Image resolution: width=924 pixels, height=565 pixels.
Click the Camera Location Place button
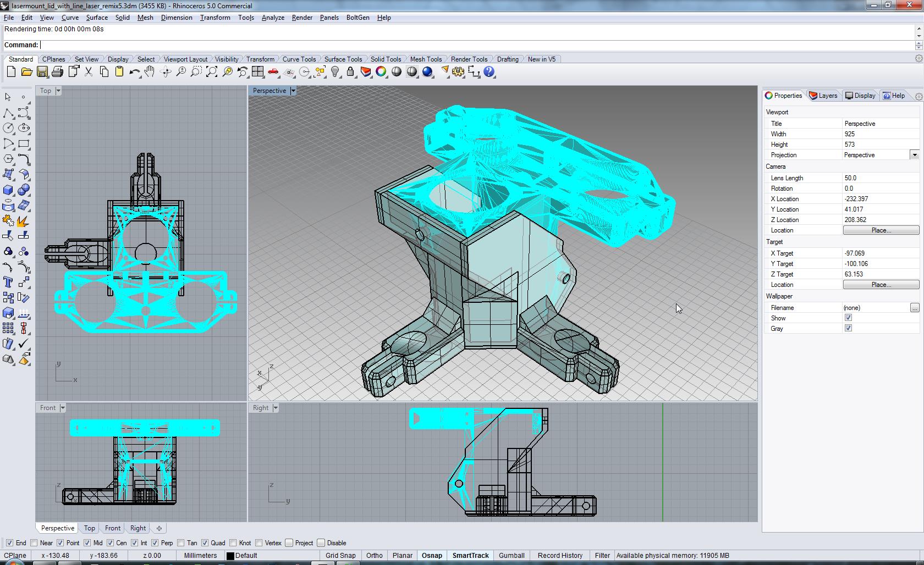(881, 230)
